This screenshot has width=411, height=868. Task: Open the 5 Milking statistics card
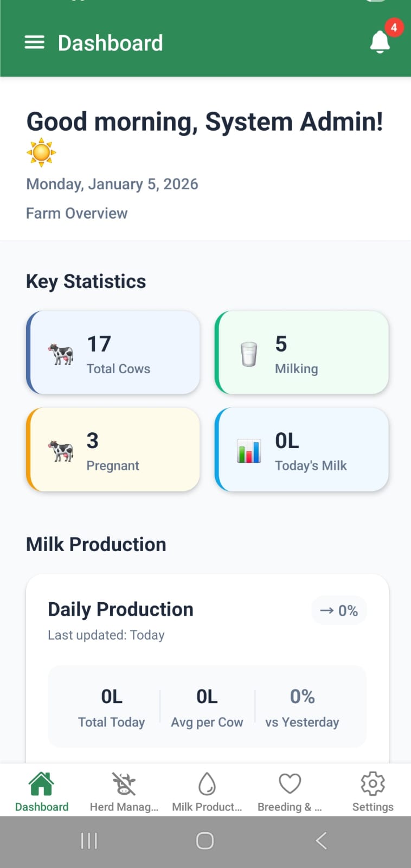coord(302,353)
